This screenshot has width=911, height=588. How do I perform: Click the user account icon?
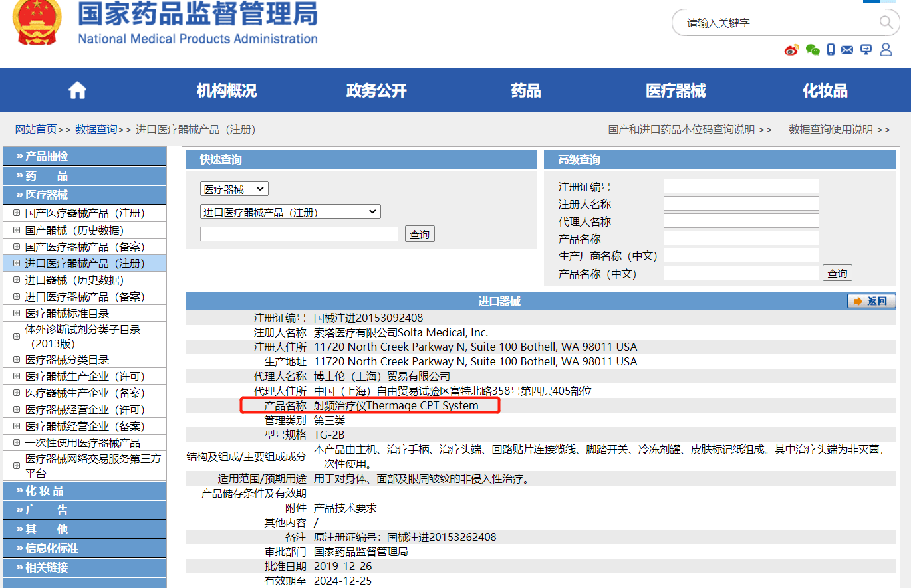[886, 50]
